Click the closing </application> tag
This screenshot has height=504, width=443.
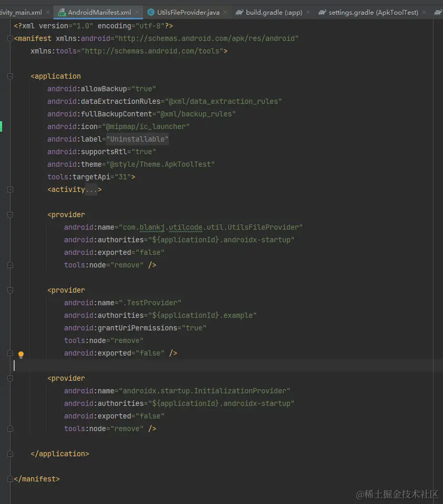[60, 454]
